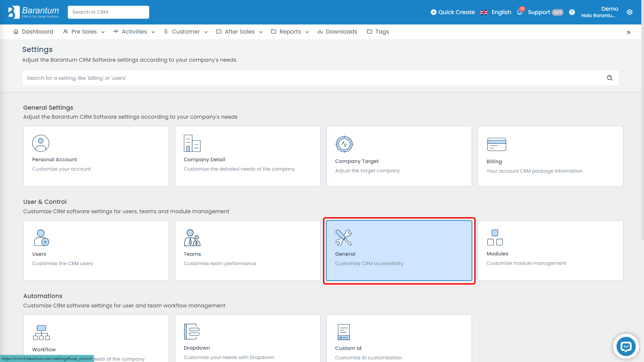Expand the navigation bar double chevron
The height and width of the screenshot is (362, 644).
628,33
